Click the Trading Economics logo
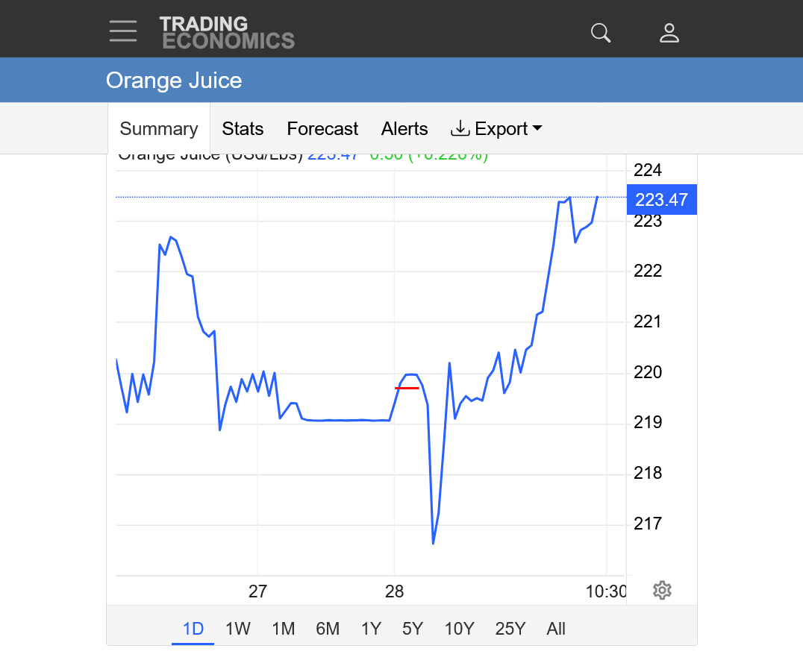This screenshot has height=672, width=803. tap(227, 33)
